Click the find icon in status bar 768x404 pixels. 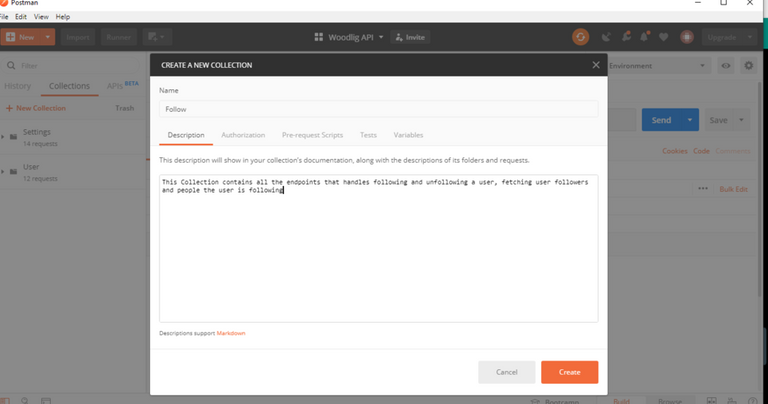24,401
